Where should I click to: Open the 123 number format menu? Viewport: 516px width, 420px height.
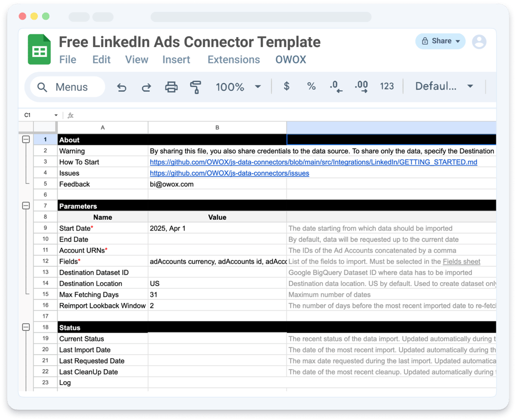(x=386, y=86)
